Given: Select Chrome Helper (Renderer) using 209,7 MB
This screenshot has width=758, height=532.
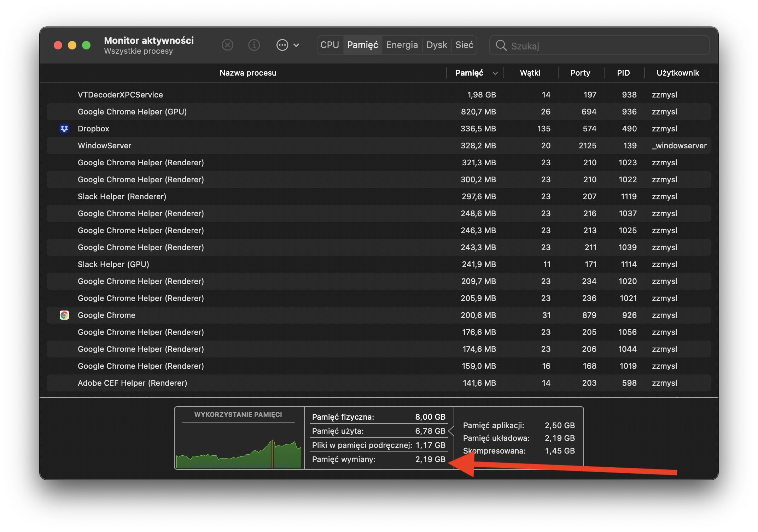Looking at the screenshot, I should (x=379, y=281).
